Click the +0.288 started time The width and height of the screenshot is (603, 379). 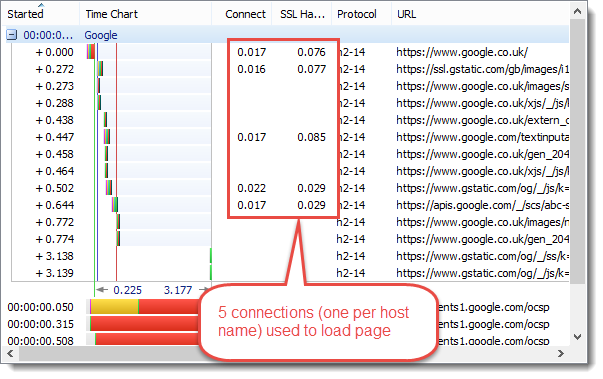click(54, 103)
